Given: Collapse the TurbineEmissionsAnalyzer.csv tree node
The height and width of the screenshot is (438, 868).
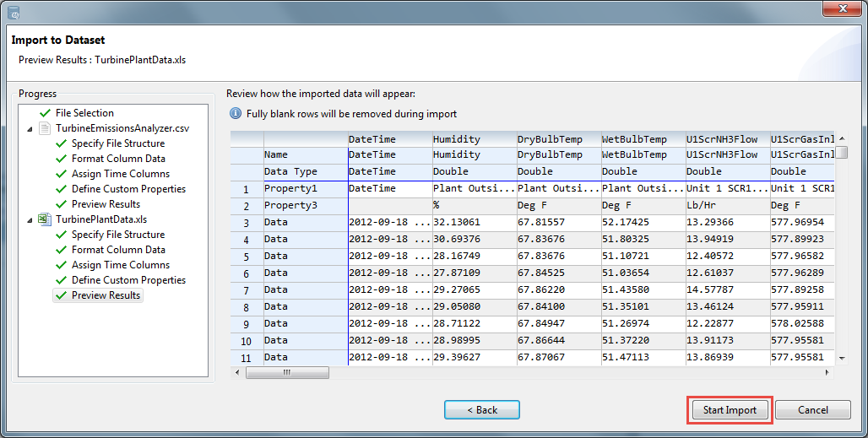Looking at the screenshot, I should [x=30, y=128].
